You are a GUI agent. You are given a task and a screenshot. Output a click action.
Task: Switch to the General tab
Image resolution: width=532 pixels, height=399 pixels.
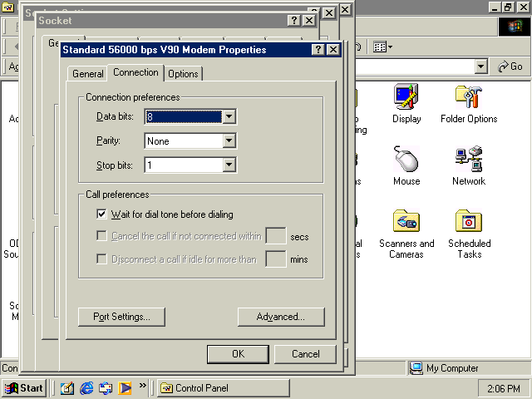(x=88, y=74)
